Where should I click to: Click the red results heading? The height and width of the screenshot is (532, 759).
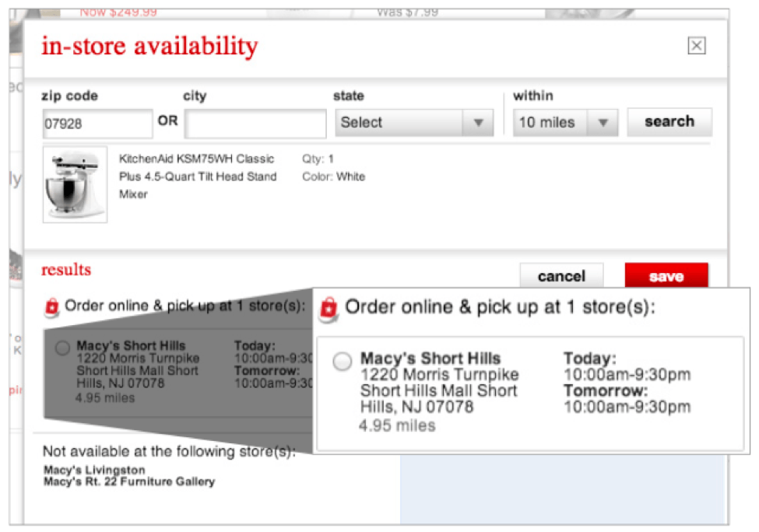[x=66, y=270]
